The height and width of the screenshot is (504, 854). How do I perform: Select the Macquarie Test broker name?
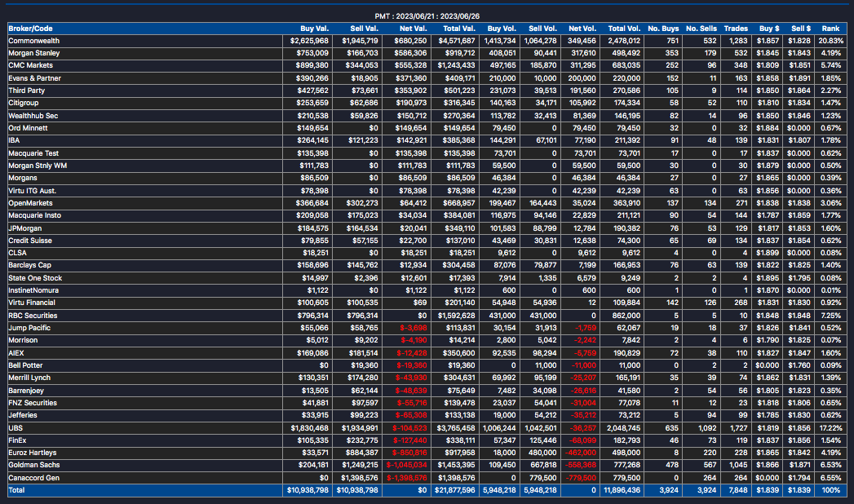point(33,153)
